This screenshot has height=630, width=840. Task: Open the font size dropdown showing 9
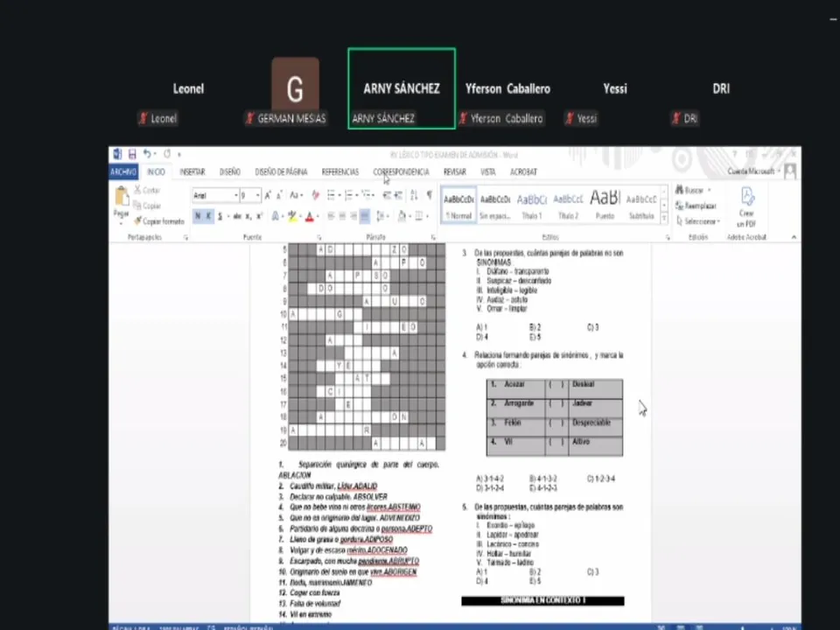coord(258,195)
